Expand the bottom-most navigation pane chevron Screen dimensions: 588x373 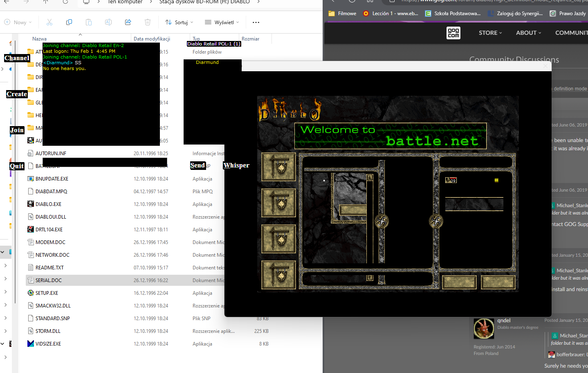point(5,357)
